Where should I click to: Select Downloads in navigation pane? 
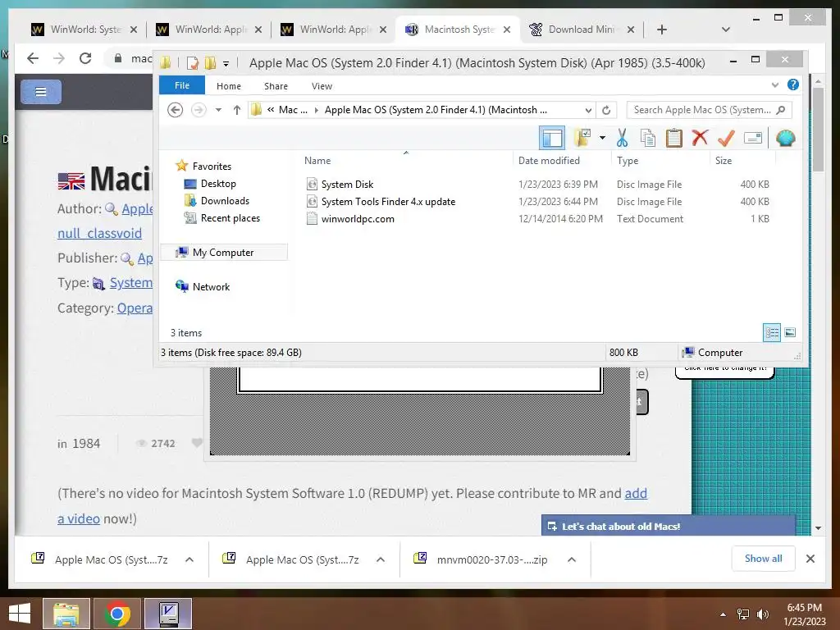point(225,200)
